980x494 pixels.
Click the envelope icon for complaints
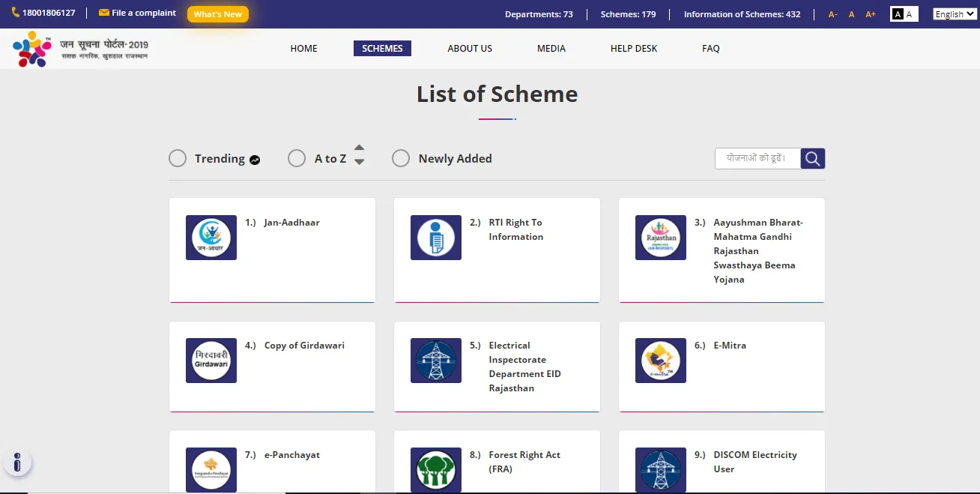coord(104,13)
